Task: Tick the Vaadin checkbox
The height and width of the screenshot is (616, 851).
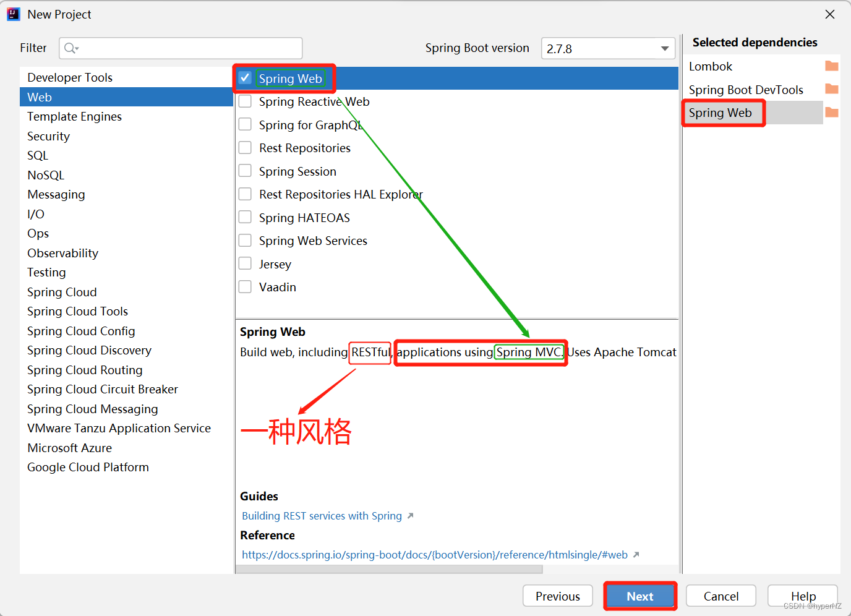Action: click(x=245, y=287)
